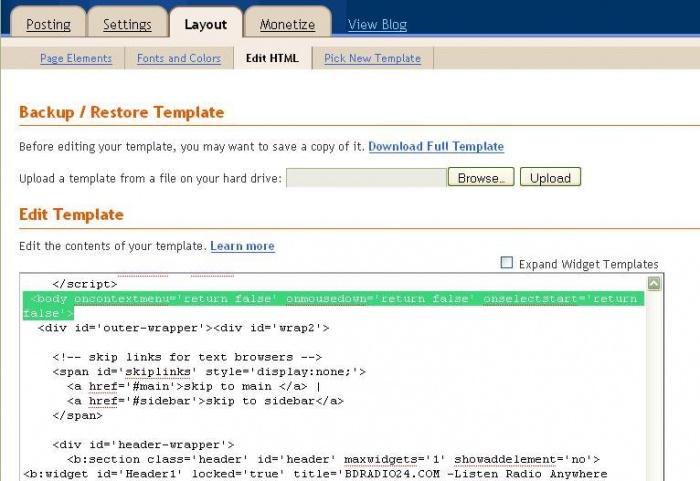Click the Upload button

pos(550,178)
